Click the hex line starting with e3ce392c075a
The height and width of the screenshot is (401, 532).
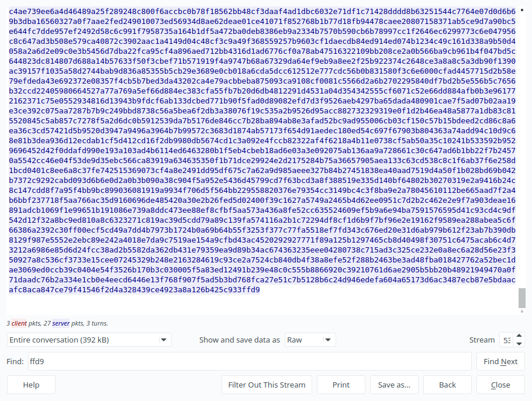coord(262,111)
